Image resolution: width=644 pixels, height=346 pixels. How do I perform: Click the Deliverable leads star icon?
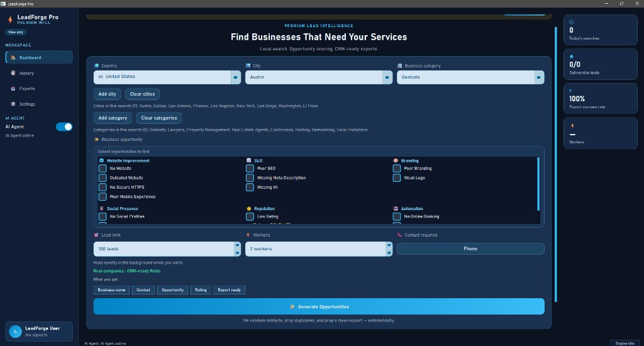571,56
